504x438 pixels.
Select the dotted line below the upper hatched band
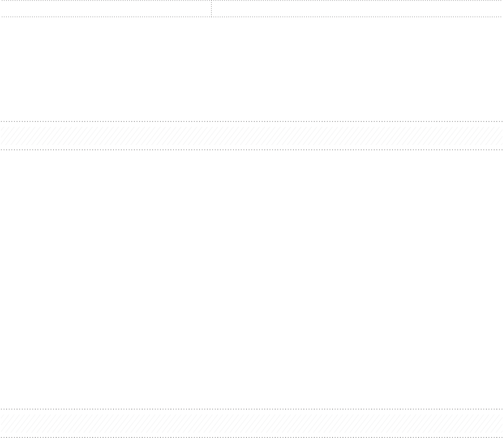pos(252,149)
